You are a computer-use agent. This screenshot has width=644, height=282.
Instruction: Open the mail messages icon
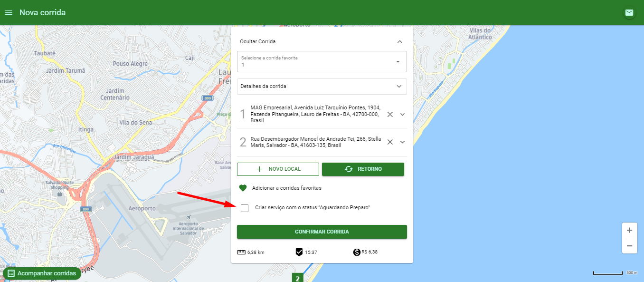click(x=629, y=13)
